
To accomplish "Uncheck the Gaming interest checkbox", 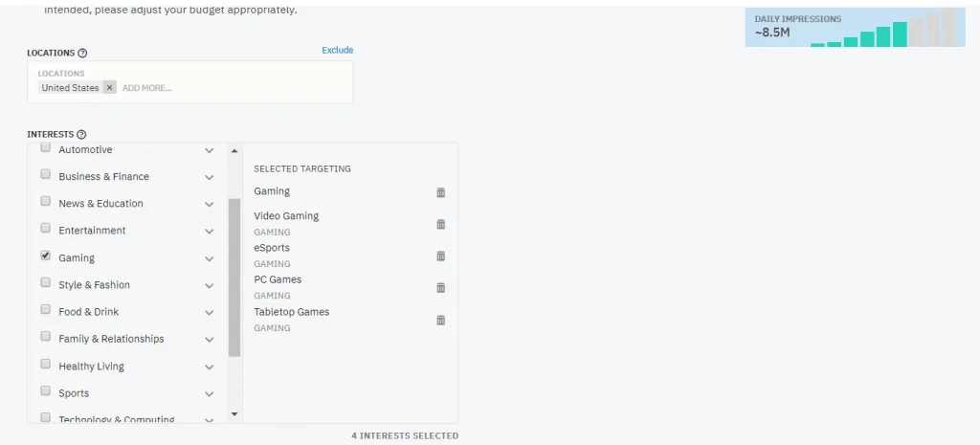I will tap(46, 256).
